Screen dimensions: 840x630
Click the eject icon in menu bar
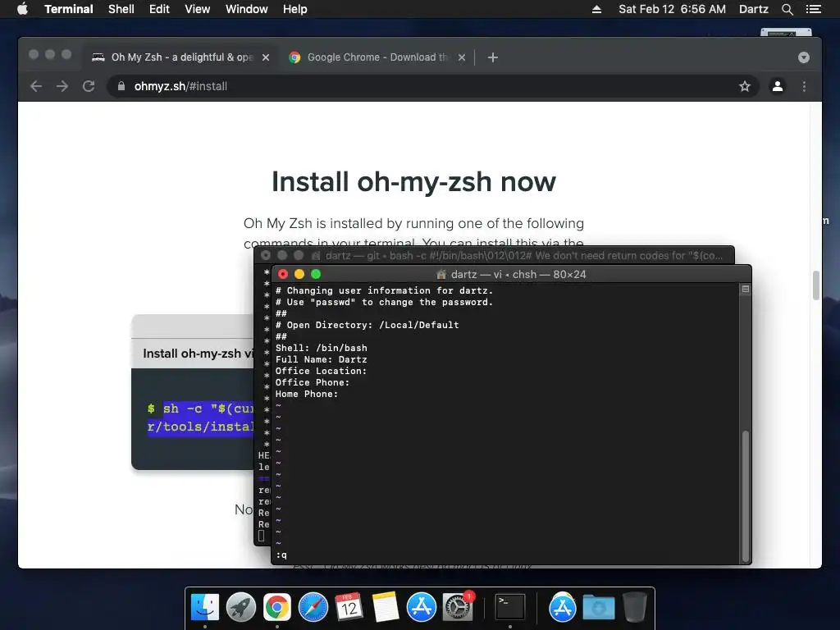point(596,9)
